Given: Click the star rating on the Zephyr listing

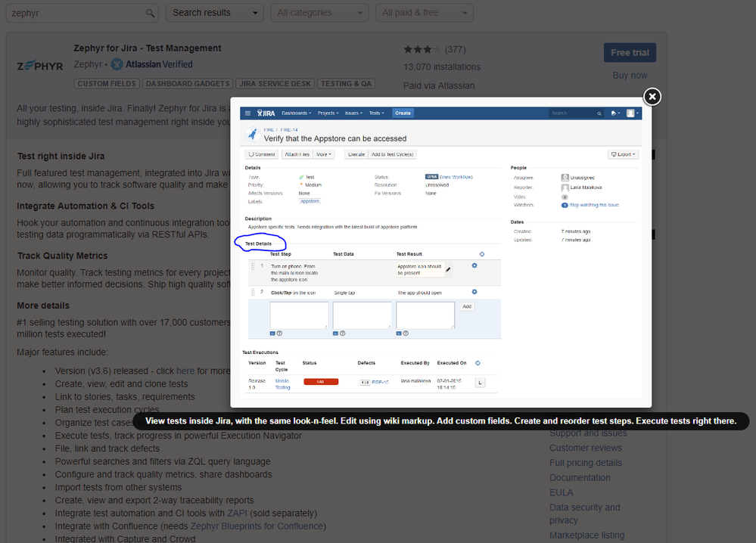Looking at the screenshot, I should [422, 49].
